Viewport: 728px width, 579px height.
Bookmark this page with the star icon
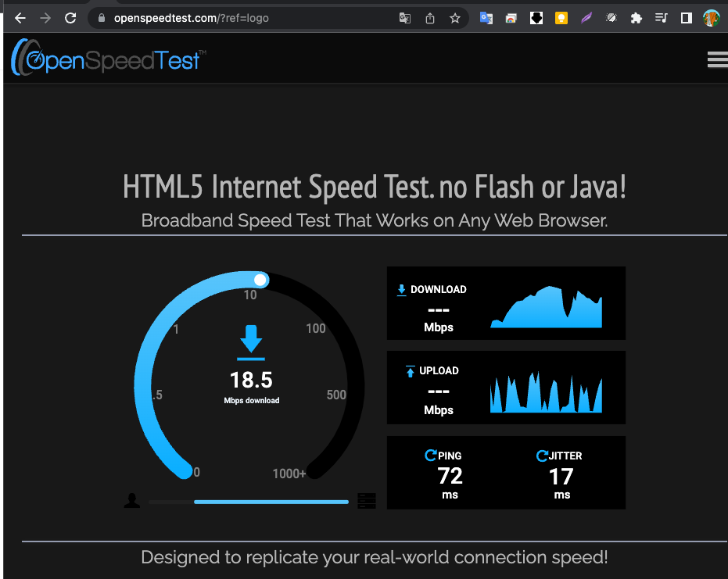pyautogui.click(x=455, y=18)
